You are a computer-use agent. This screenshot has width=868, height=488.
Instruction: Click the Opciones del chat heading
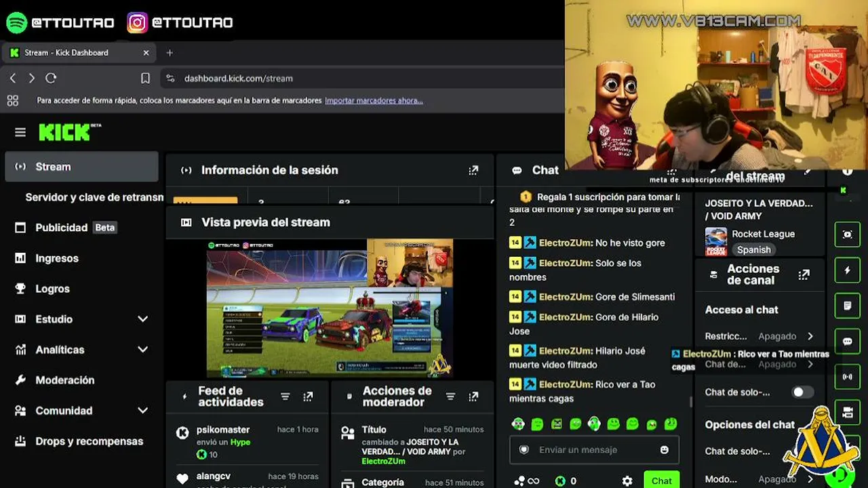pyautogui.click(x=750, y=425)
